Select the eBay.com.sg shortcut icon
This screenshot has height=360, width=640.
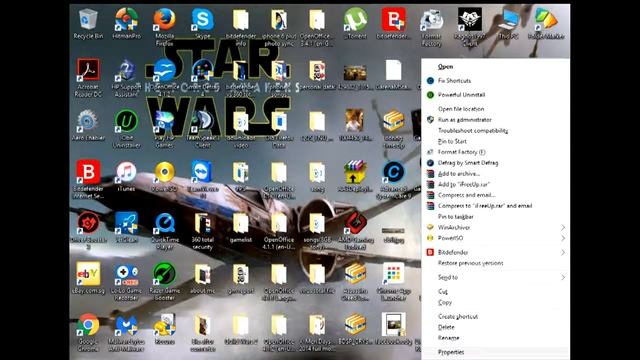(x=88, y=274)
